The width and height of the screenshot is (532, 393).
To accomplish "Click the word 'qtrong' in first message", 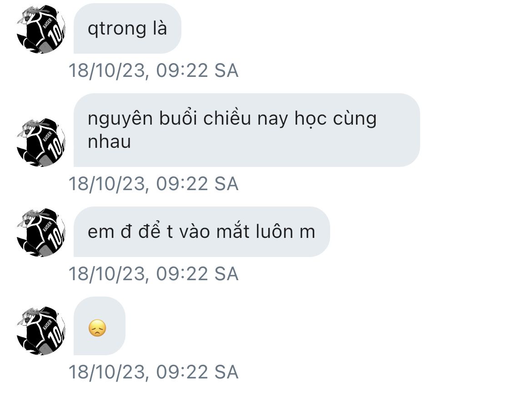I will (117, 29).
